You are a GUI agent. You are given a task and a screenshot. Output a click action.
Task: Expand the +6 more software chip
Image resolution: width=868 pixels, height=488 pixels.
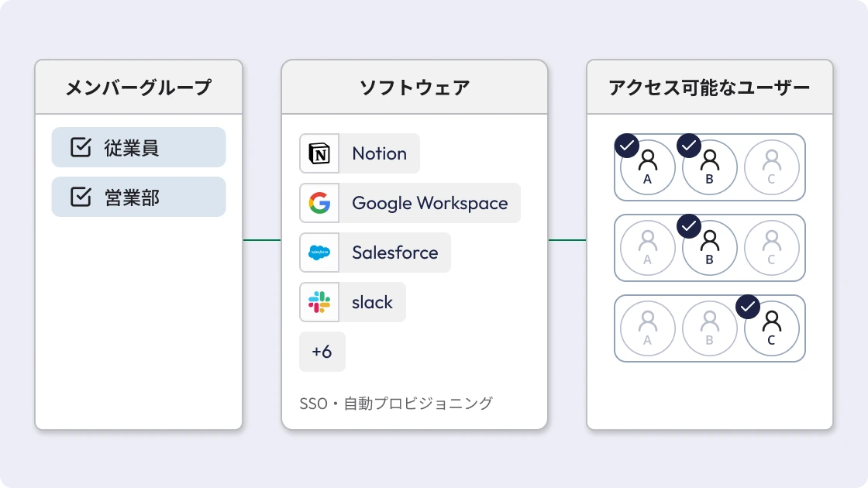tap(322, 352)
